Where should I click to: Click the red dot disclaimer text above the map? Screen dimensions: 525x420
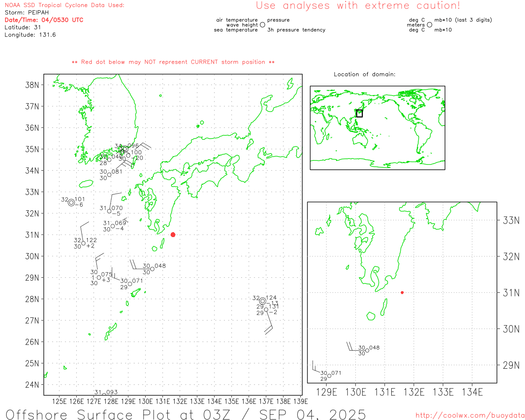point(173,62)
